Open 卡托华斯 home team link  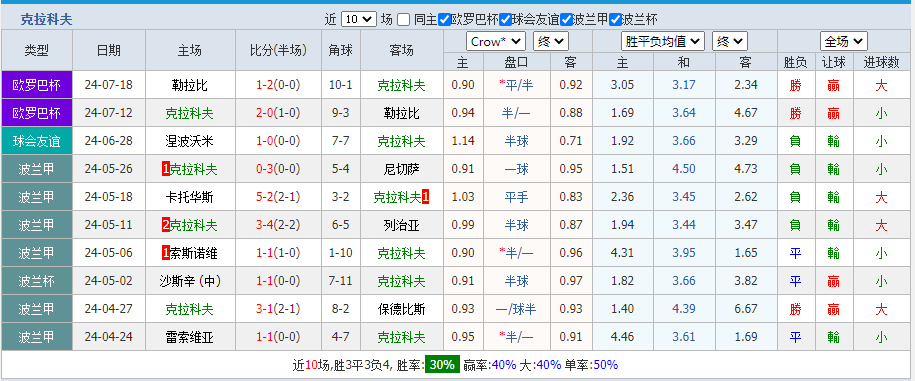pos(190,197)
